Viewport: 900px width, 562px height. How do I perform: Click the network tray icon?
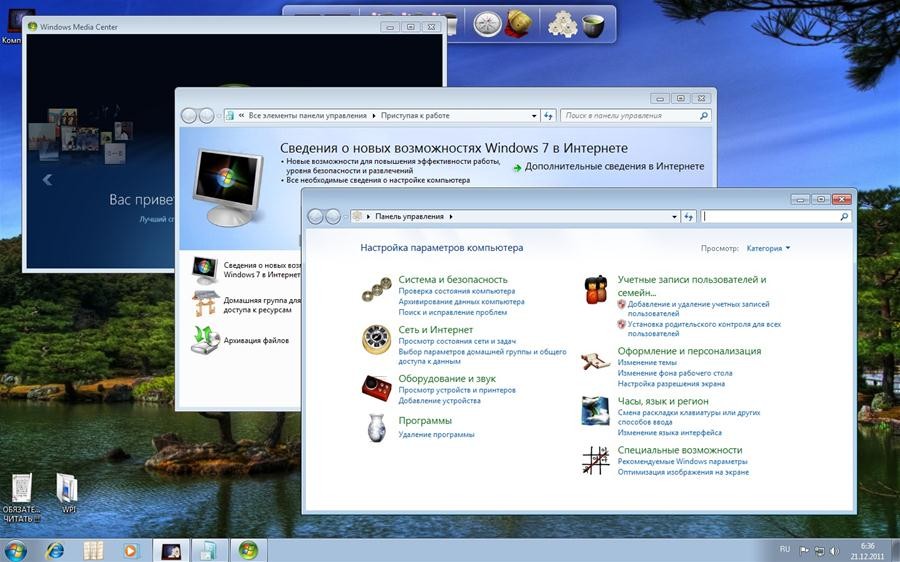(820, 551)
